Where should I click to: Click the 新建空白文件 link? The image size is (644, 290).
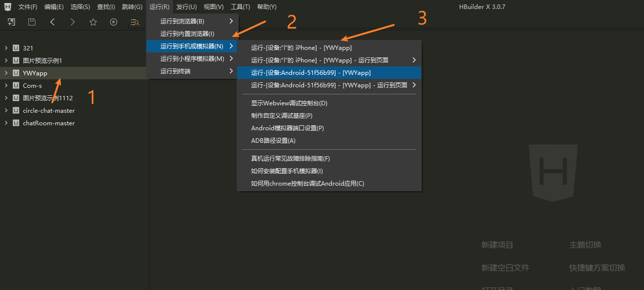[x=505, y=268]
